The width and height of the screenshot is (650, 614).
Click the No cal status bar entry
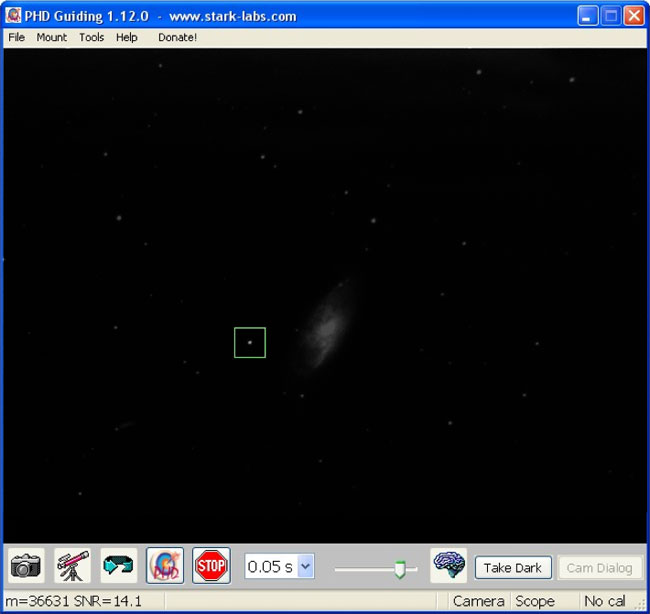coord(605,601)
